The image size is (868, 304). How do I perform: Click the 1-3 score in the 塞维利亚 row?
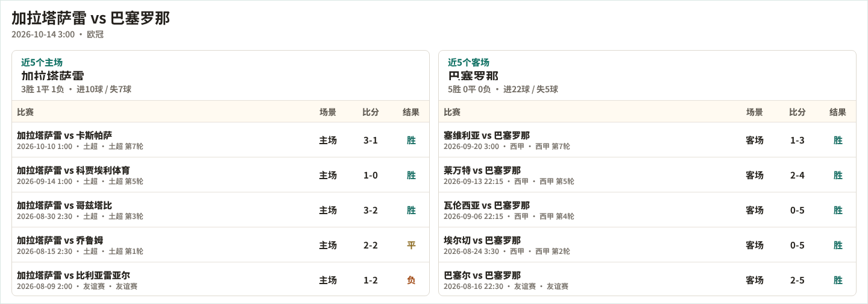797,140
